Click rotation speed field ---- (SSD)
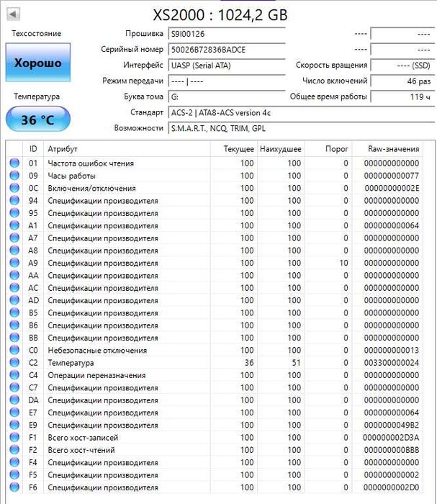The width and height of the screenshot is (437, 504). [x=402, y=66]
